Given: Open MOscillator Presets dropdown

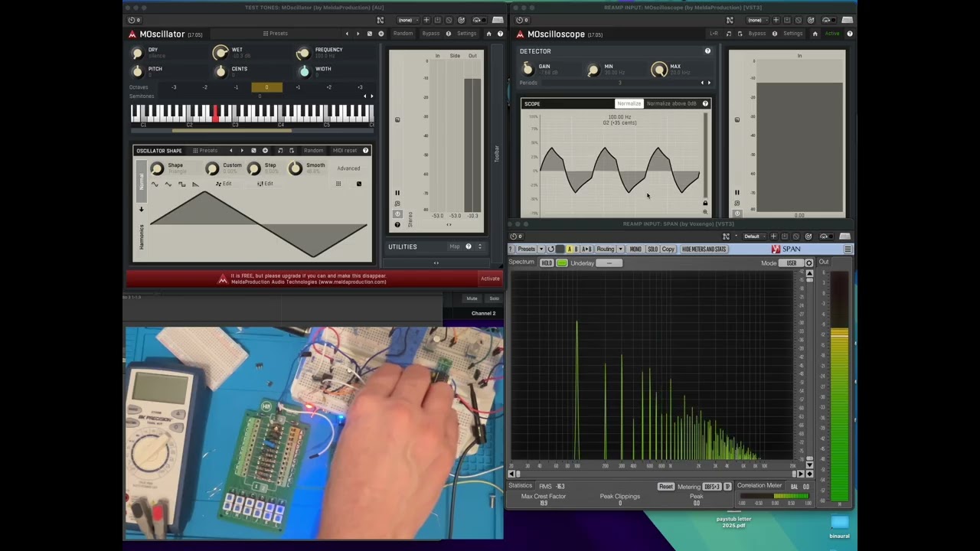Looking at the screenshot, I should tap(276, 34).
